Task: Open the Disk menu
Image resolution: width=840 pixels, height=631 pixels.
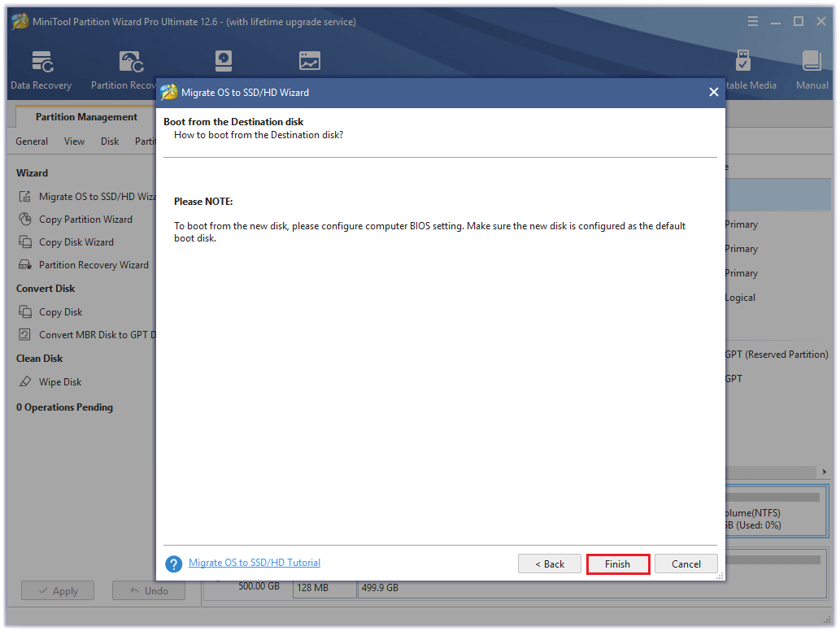Action: coord(110,141)
